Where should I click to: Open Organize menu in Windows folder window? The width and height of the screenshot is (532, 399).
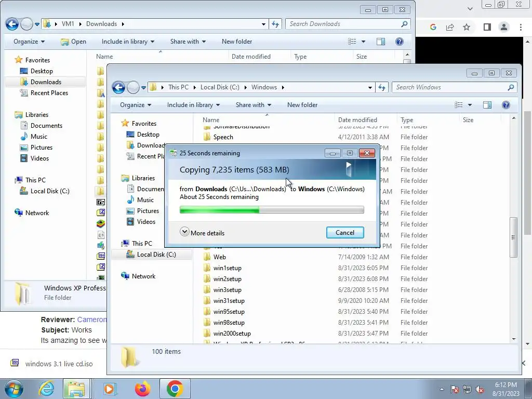[136, 105]
